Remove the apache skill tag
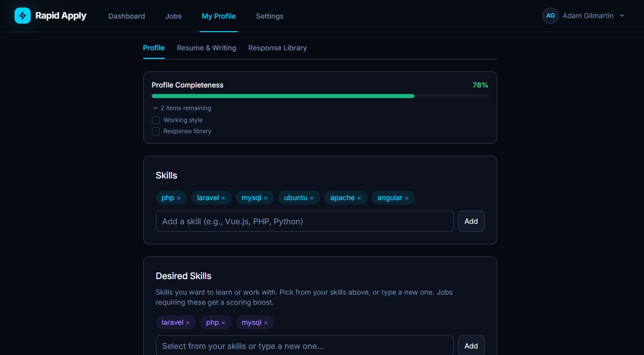644x355 pixels. click(x=359, y=198)
